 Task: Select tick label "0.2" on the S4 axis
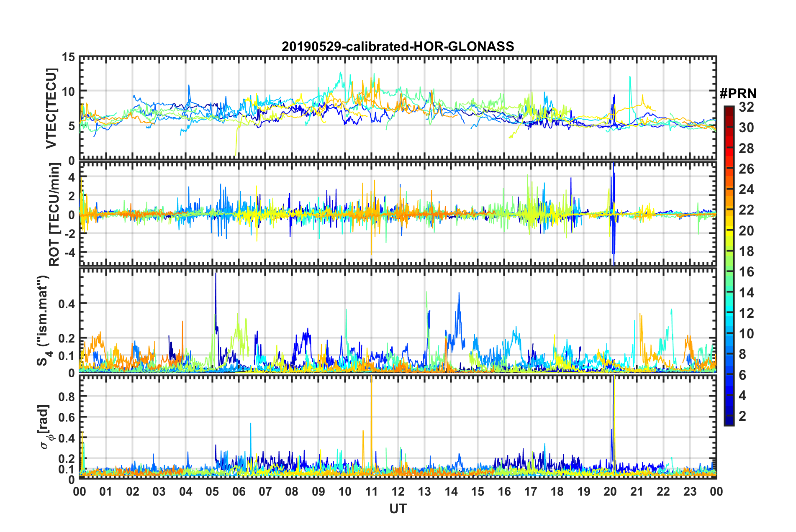pos(67,338)
